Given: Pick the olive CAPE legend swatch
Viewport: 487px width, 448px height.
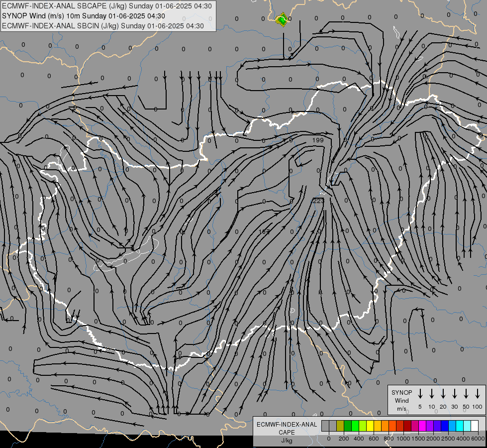Looking at the screenshot, I should [x=340, y=426].
